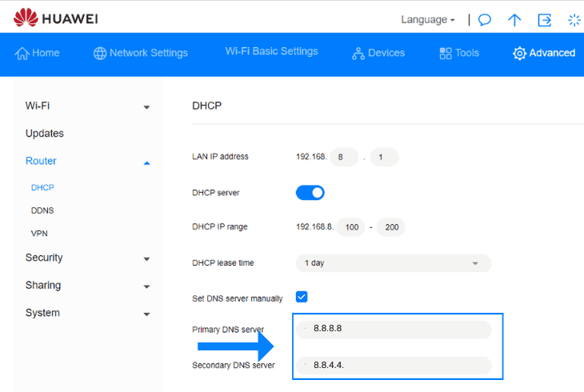Open the DDNS submenu item
The width and height of the screenshot is (584, 392).
click(42, 210)
